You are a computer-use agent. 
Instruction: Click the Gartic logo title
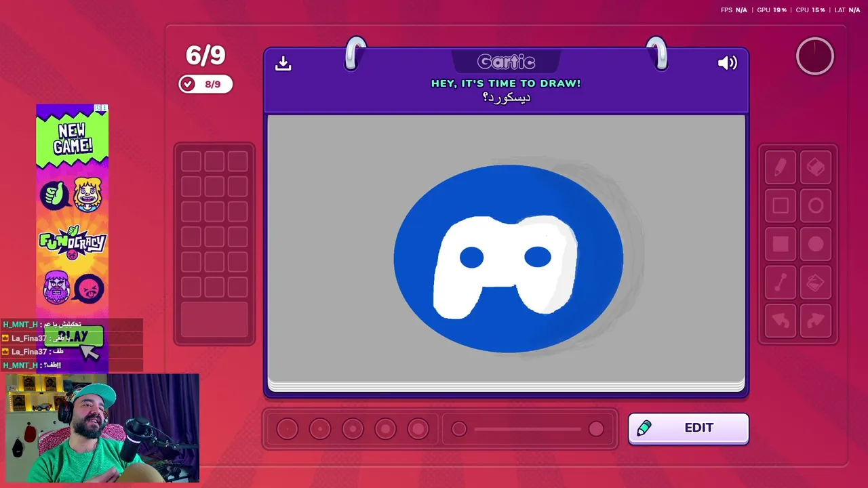[507, 62]
